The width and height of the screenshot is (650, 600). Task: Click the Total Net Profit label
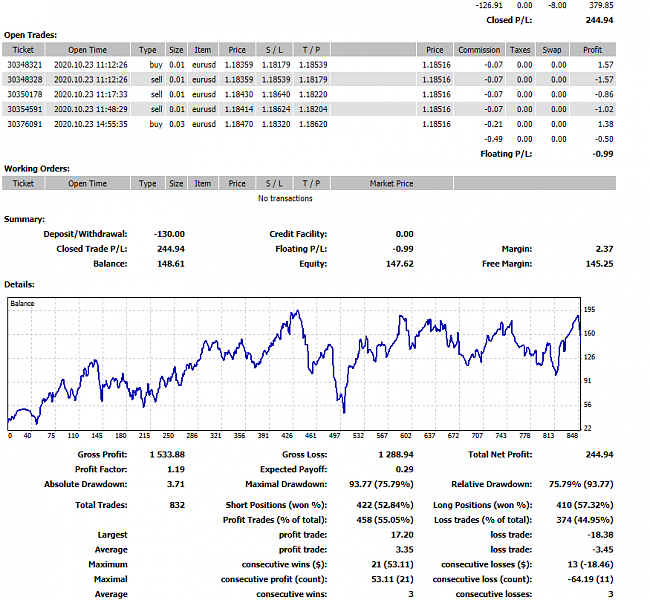click(x=500, y=455)
